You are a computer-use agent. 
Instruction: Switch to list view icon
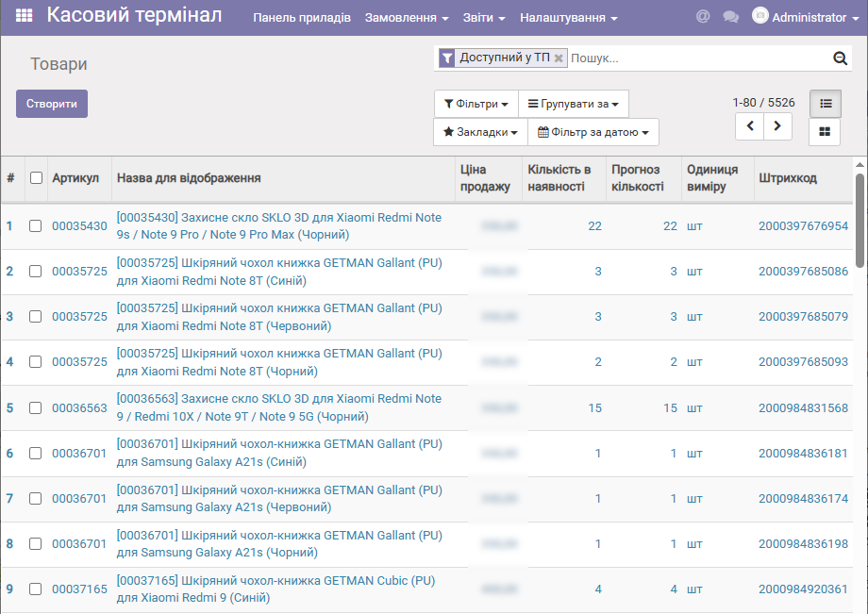tap(825, 104)
